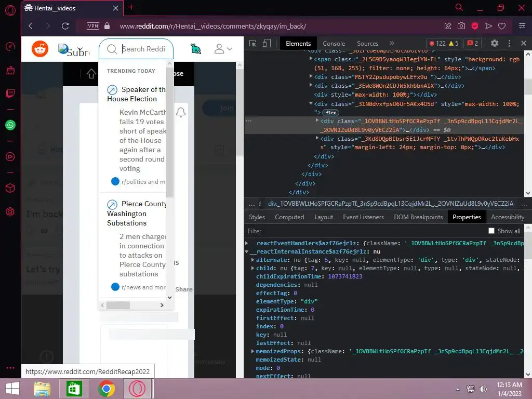The image size is (532, 399).
Task: Go to Reddit home via logo
Action: pos(40,49)
